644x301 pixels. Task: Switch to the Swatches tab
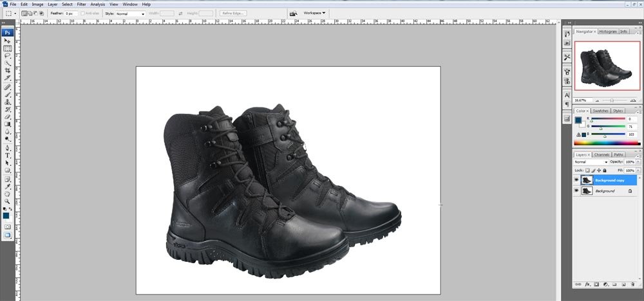click(600, 111)
